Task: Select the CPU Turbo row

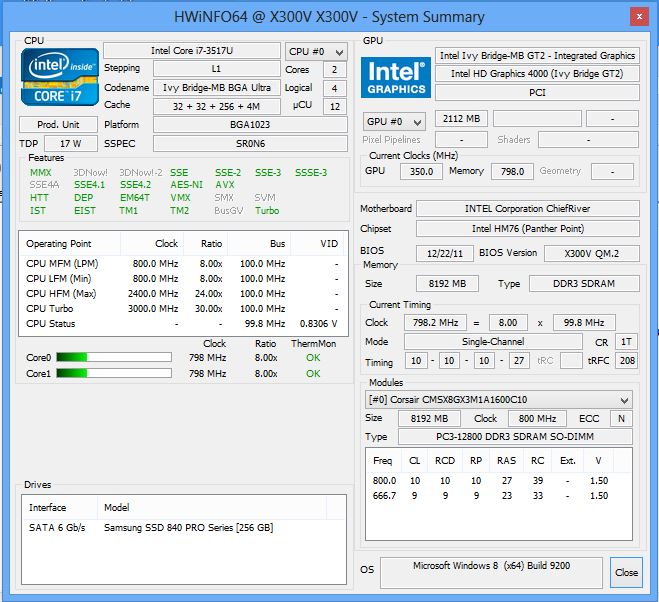Action: coord(183,309)
